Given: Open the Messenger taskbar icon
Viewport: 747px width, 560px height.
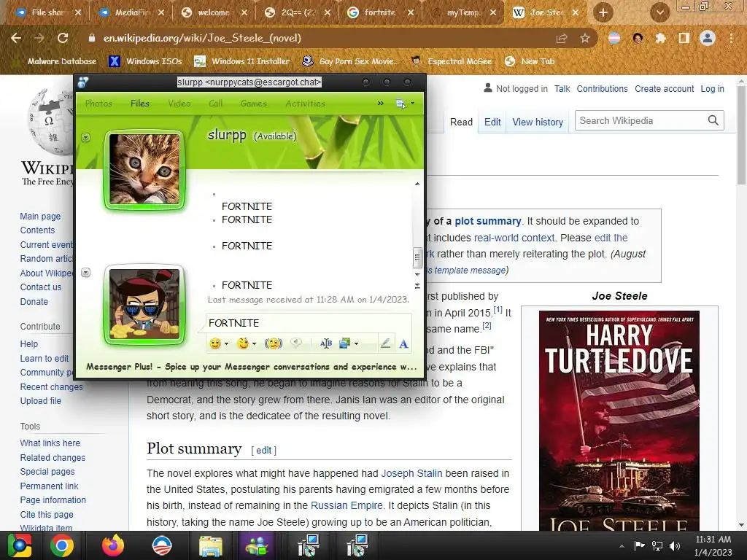Looking at the screenshot, I should coord(258,545).
